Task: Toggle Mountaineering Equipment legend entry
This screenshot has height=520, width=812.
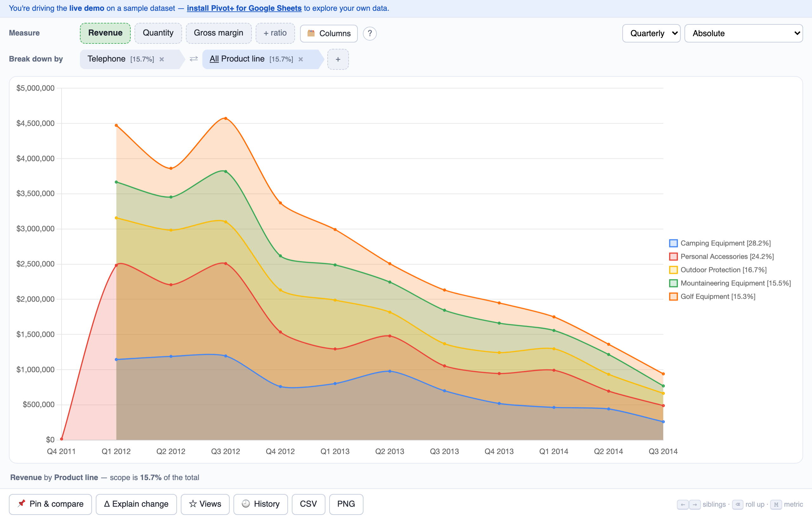Action: (x=730, y=283)
